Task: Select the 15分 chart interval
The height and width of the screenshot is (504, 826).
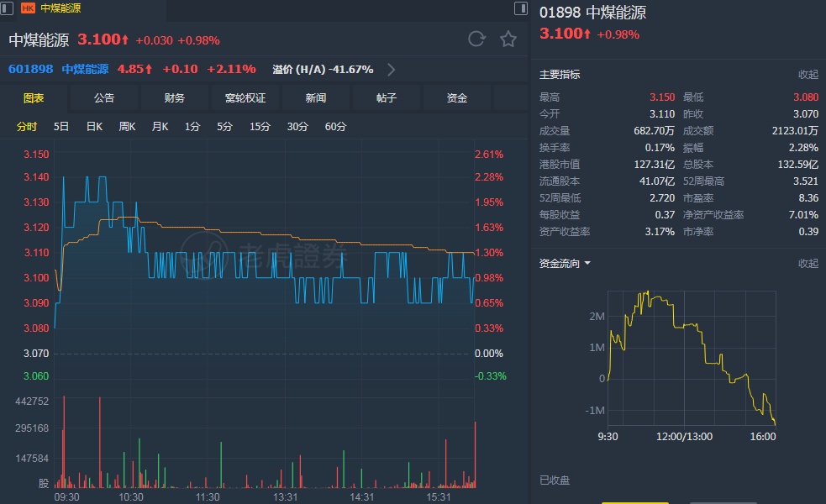Action: click(x=260, y=126)
